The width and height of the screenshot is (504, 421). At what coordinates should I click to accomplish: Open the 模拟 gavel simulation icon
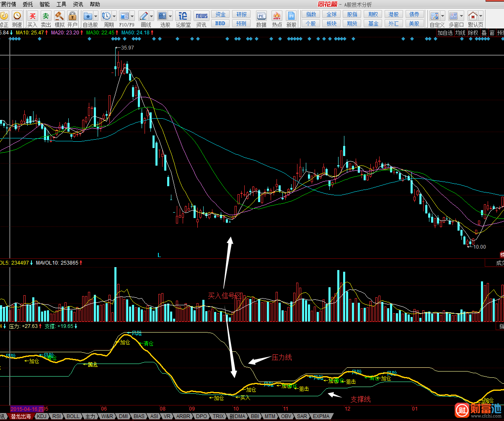pos(59,16)
